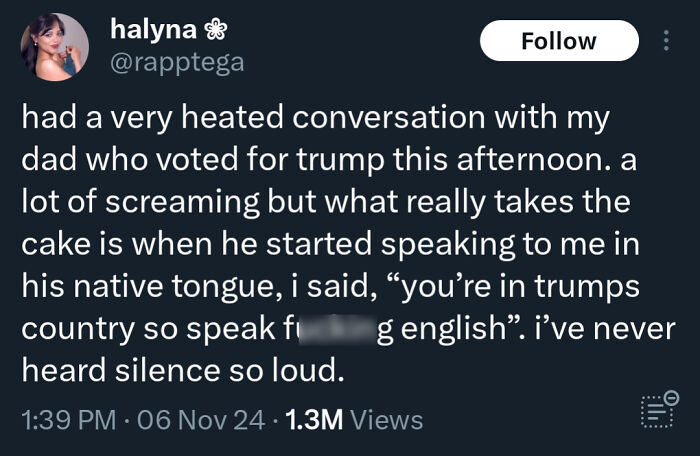Open the halyna display name link

coord(153,29)
